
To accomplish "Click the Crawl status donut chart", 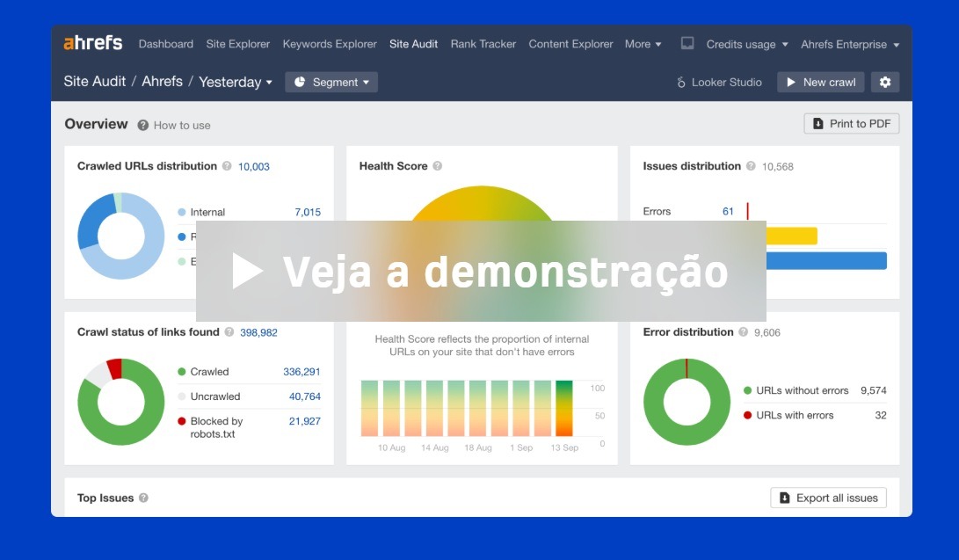I will click(x=121, y=402).
